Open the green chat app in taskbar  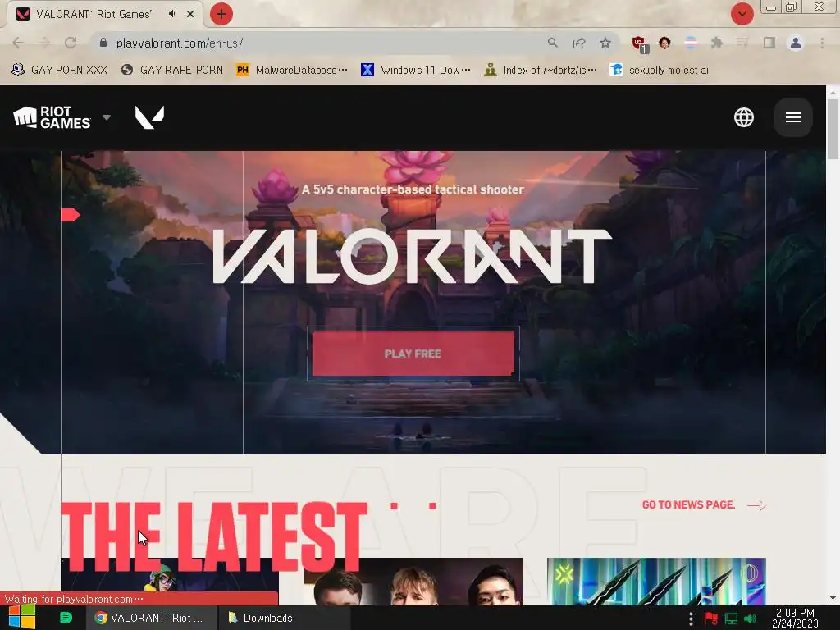(66, 618)
